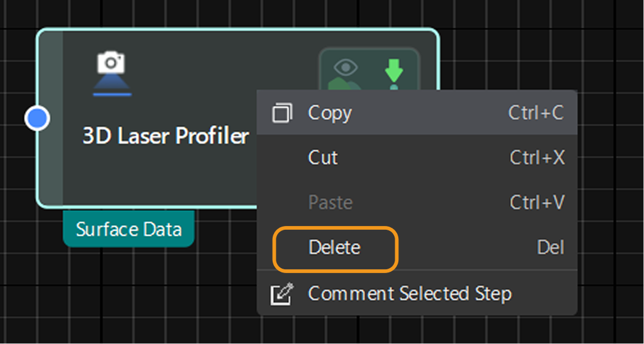Choose Copy from the context menu
The height and width of the screenshot is (344, 644).
pos(330,114)
